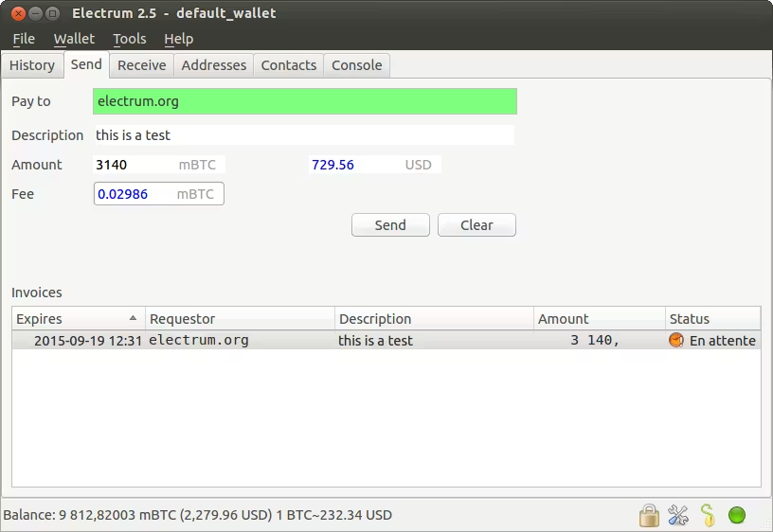The height and width of the screenshot is (532, 773).
Task: Click the Status column header
Action: tap(713, 319)
